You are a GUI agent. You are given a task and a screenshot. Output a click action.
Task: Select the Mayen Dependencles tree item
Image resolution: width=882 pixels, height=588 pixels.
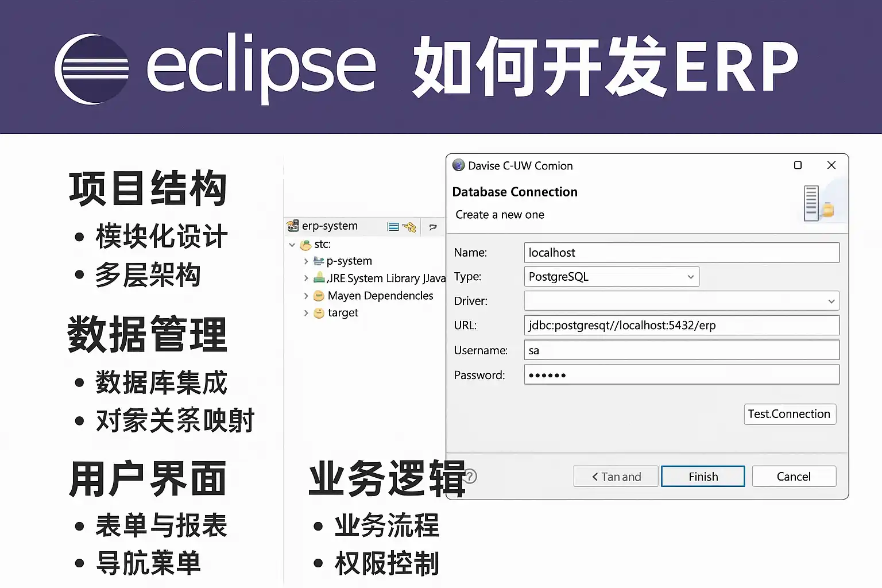pos(380,296)
